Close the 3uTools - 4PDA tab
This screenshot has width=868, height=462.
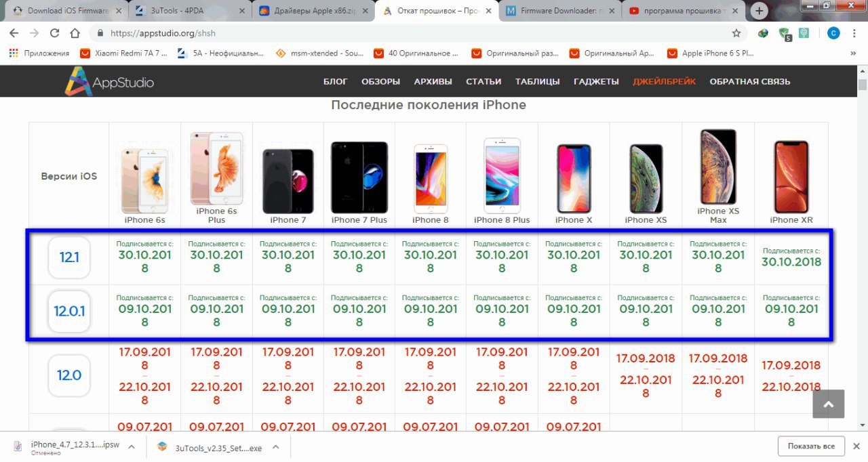click(x=241, y=11)
